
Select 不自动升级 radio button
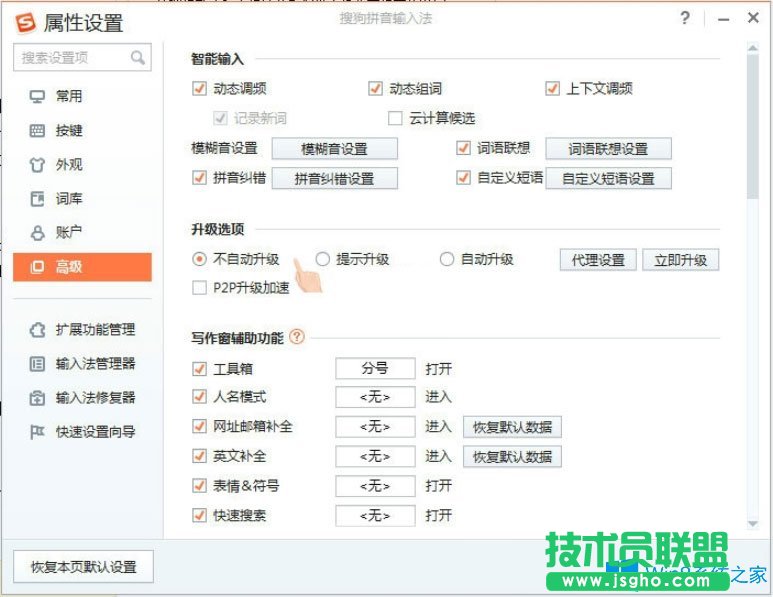pos(199,259)
